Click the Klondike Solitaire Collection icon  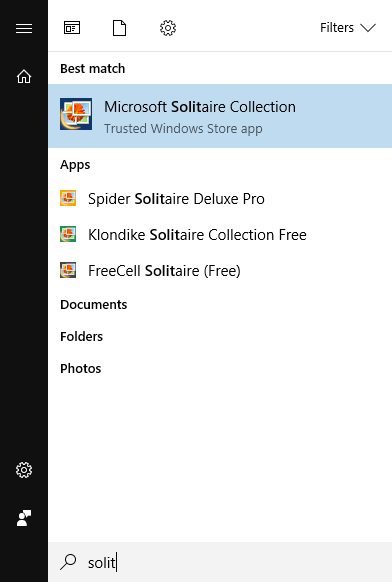[x=68, y=234]
